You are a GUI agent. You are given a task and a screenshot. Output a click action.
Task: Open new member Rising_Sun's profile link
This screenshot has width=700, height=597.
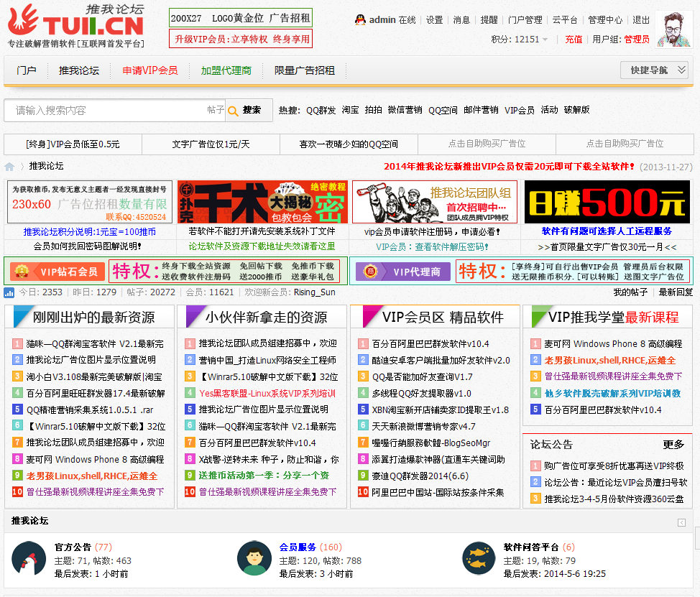pos(317,293)
